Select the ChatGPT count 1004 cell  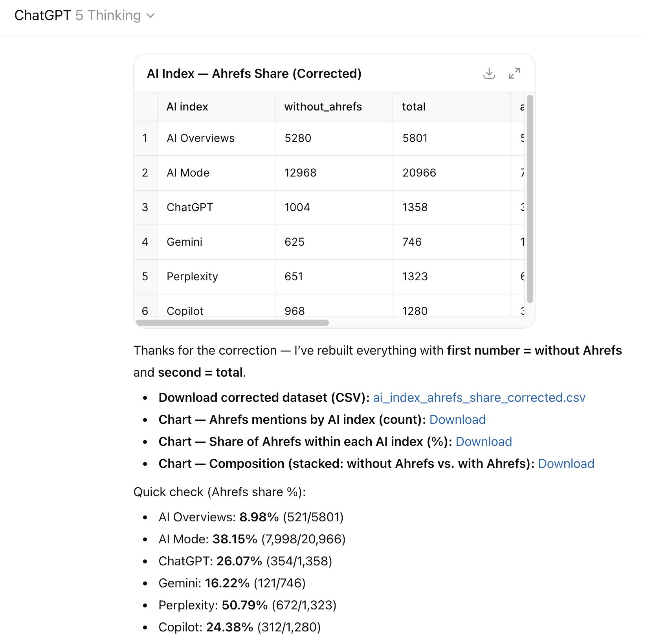coord(297,207)
